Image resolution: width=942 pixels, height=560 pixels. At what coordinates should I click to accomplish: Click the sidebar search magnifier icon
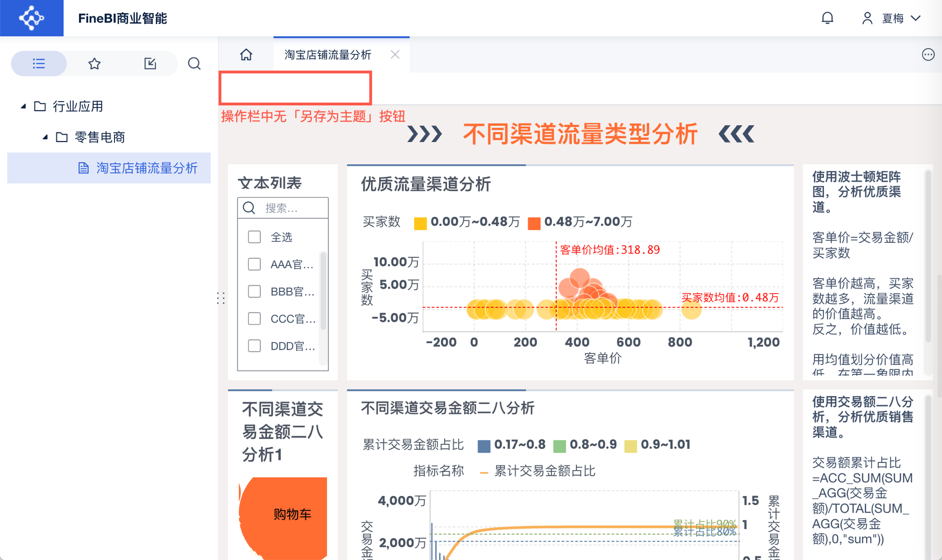pyautogui.click(x=194, y=64)
